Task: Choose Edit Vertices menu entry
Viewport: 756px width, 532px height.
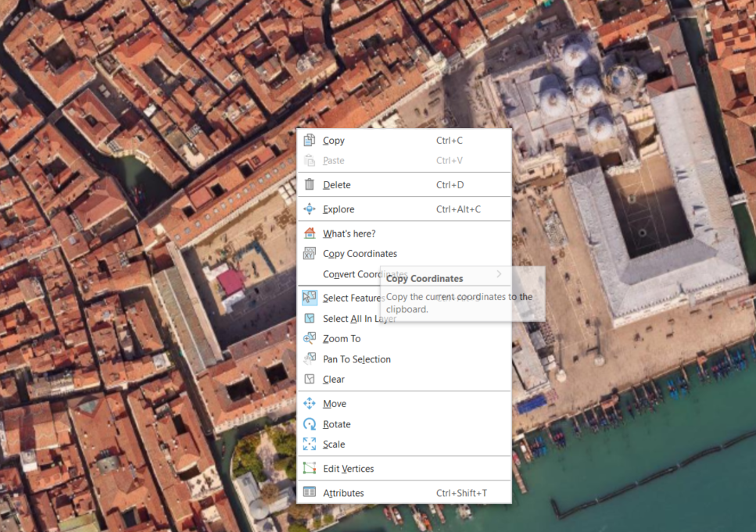Action: pos(404,469)
